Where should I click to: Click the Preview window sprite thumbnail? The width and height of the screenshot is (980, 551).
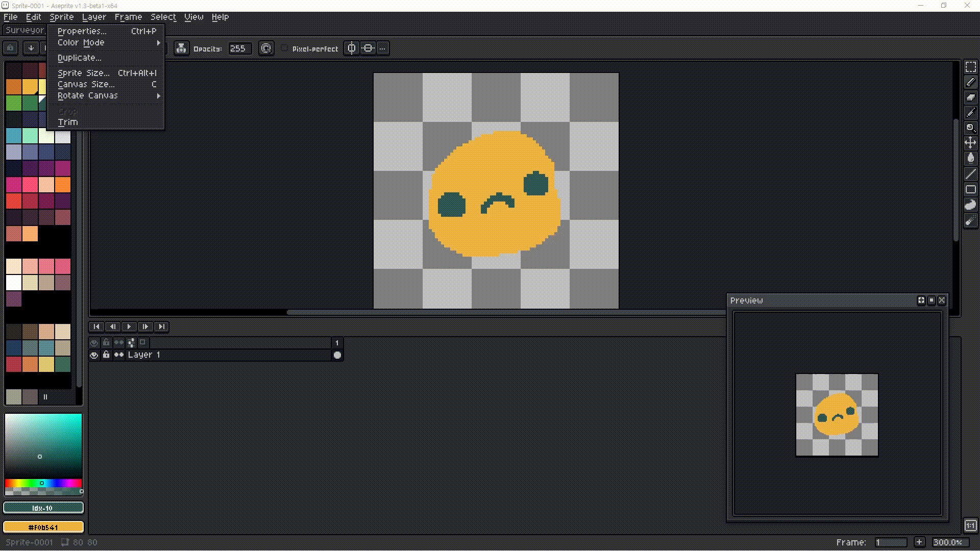[x=837, y=415]
